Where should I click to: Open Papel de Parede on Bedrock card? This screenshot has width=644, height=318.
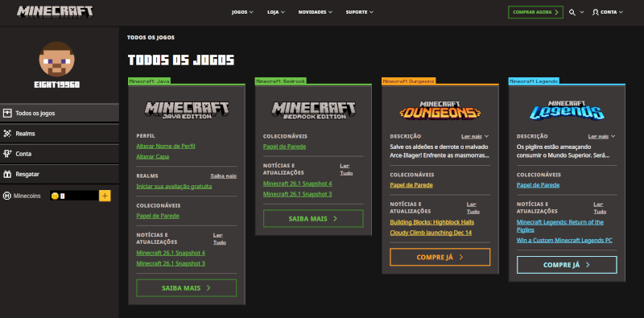tap(285, 147)
